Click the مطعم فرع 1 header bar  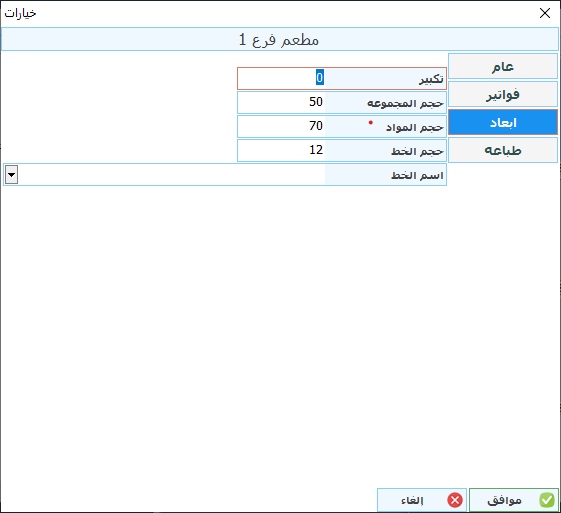279,39
